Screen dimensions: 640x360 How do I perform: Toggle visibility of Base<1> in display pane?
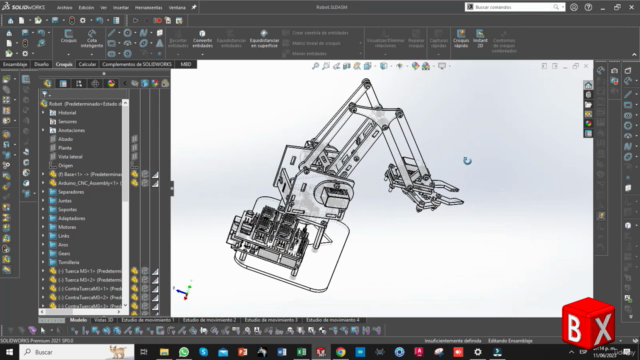pos(134,174)
